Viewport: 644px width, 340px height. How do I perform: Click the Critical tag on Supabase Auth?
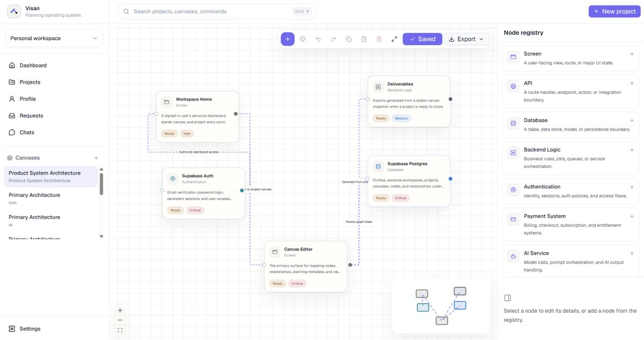coord(195,210)
